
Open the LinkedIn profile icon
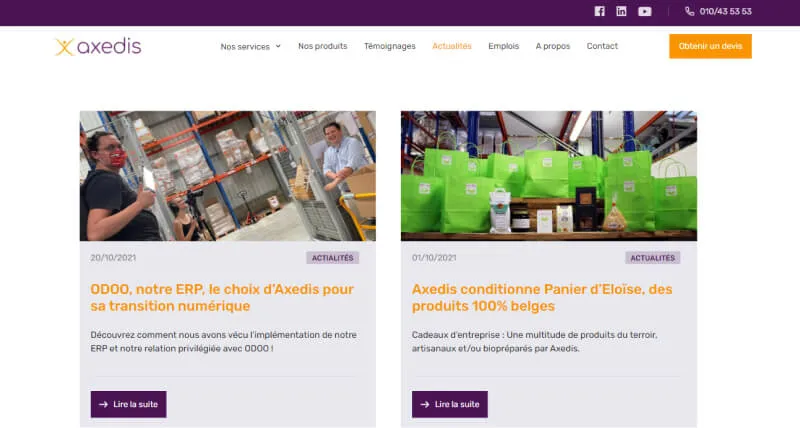(x=621, y=11)
